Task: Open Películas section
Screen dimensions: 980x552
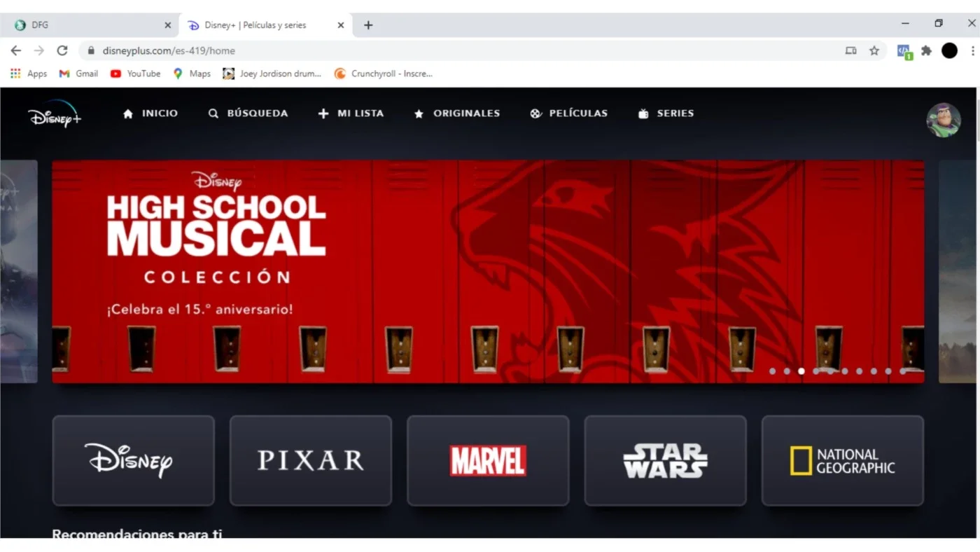Action: click(568, 113)
